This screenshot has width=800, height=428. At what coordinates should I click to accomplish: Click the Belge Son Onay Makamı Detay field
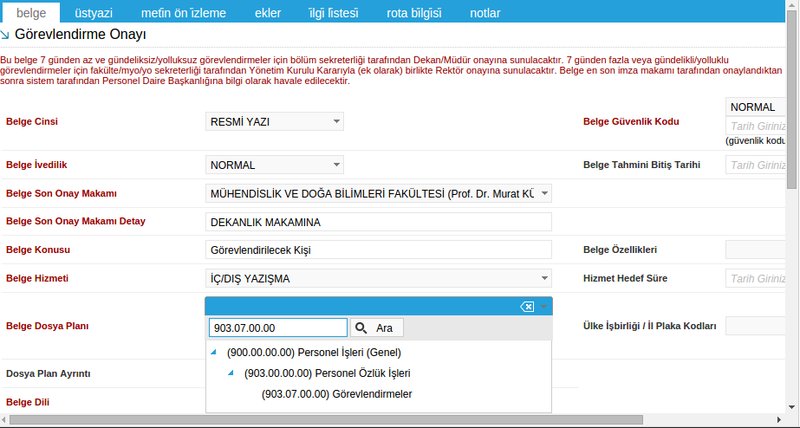coord(378,221)
